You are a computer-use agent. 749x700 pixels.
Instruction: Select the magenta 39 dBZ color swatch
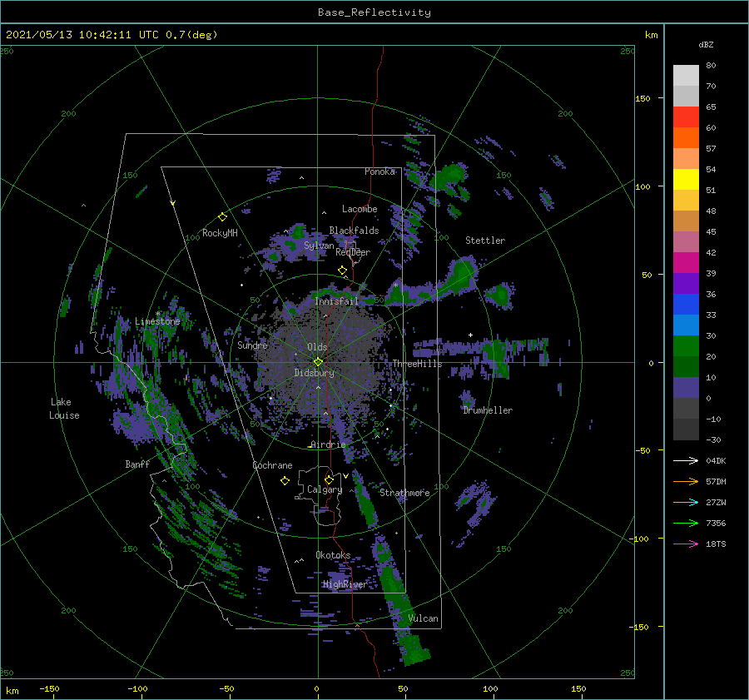[686, 263]
